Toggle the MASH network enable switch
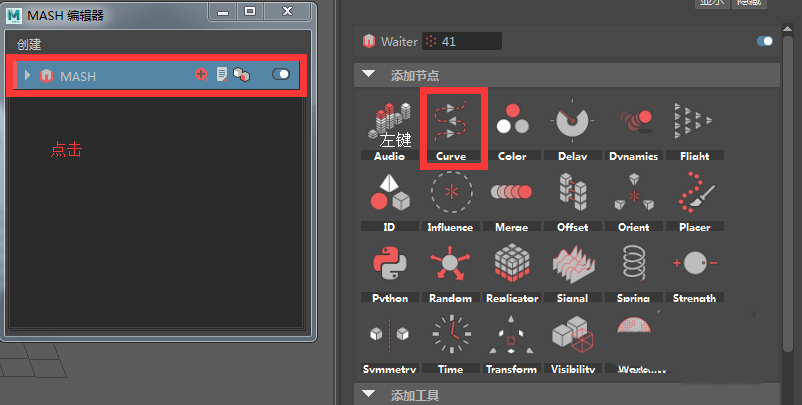Viewport: 802px width, 405px height. [x=281, y=75]
